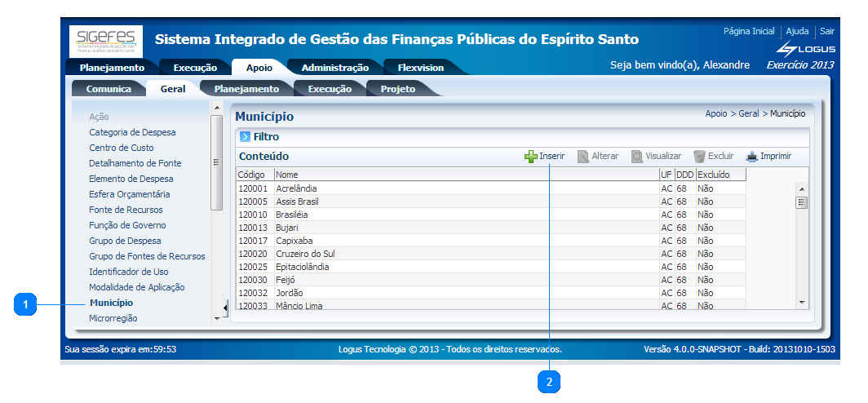Open the Comunica sub-tab
The height and width of the screenshot is (403, 868).
tap(108, 89)
